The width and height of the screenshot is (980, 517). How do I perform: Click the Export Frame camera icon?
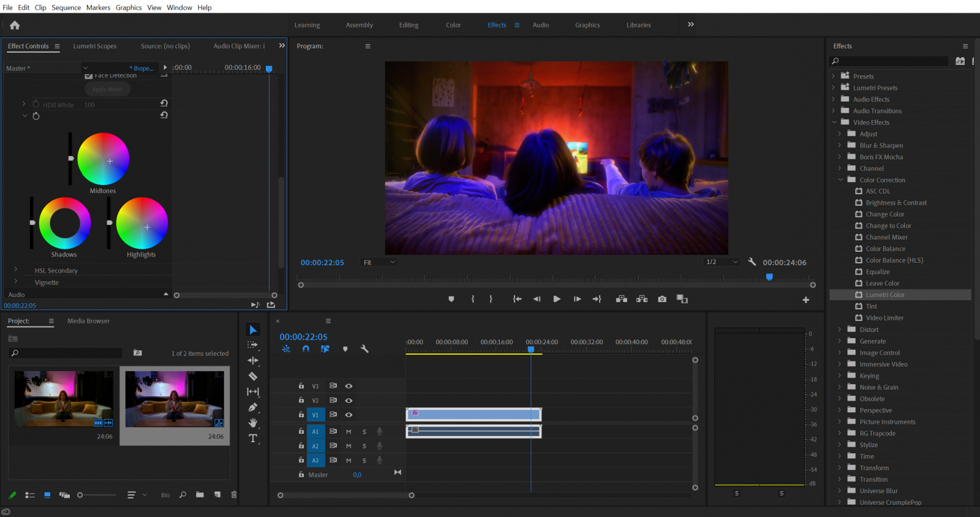[x=662, y=299]
